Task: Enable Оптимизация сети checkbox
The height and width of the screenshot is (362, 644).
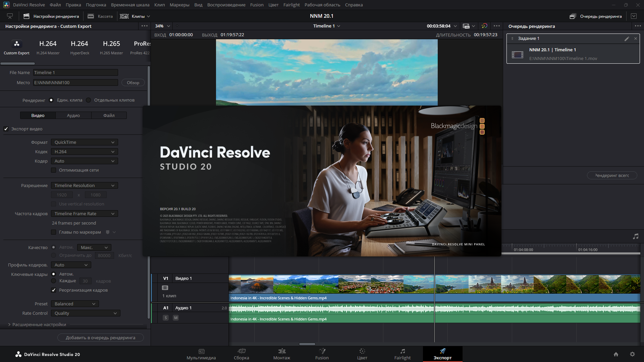Action: (54, 170)
